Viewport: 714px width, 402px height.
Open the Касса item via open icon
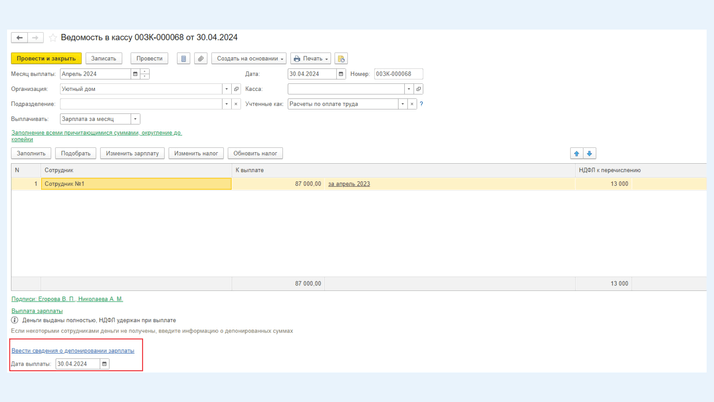click(418, 89)
